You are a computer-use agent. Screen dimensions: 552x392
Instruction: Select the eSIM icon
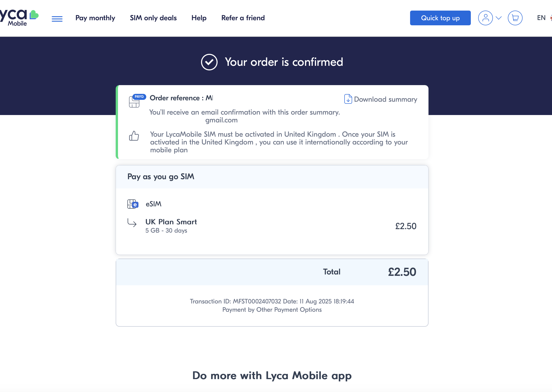point(133,204)
